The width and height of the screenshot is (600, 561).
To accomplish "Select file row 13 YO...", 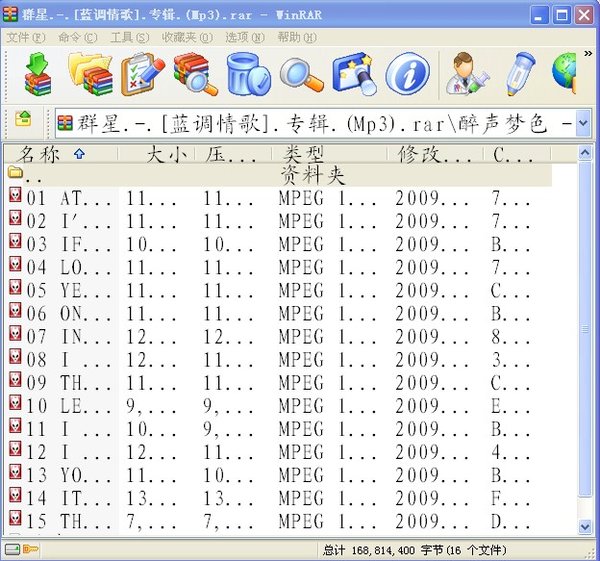I will (x=279, y=475).
